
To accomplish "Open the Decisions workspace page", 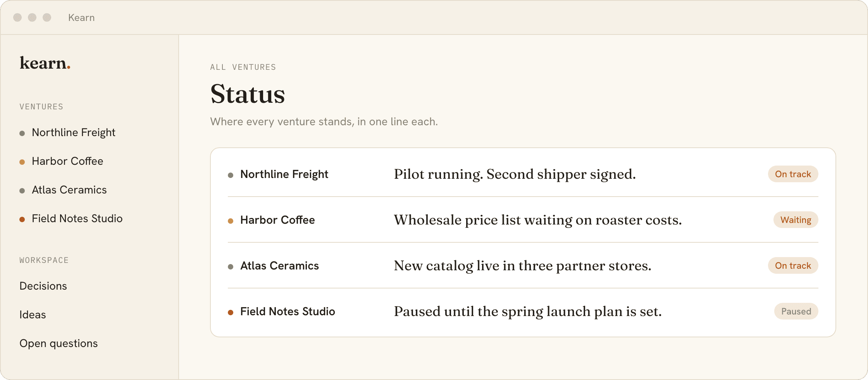I will pos(43,286).
